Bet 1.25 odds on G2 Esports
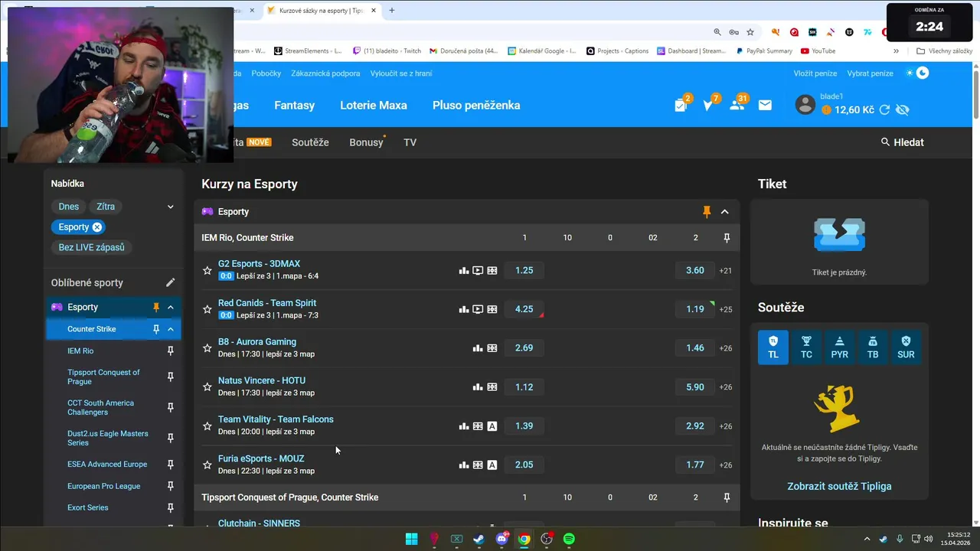Image resolution: width=980 pixels, height=551 pixels. (524, 270)
